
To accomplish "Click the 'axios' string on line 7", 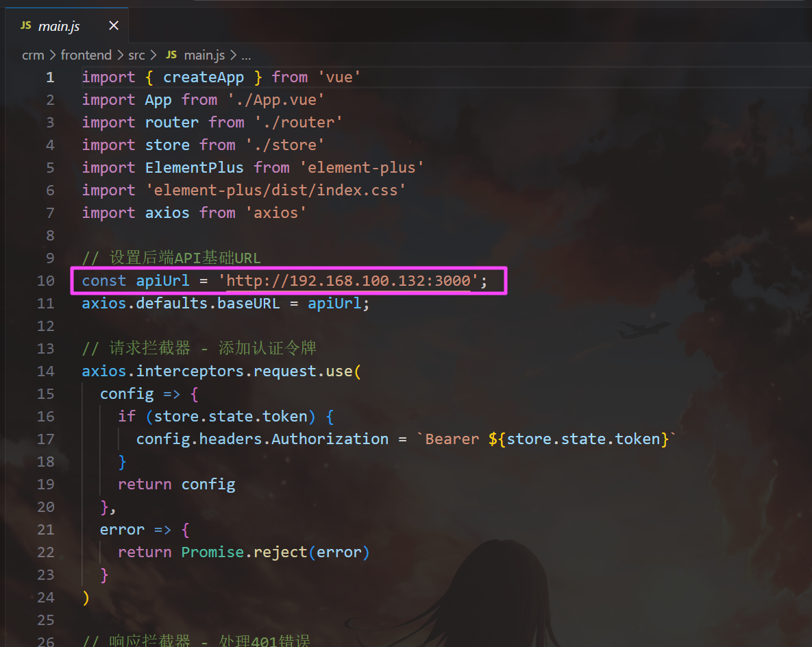I will 275,213.
